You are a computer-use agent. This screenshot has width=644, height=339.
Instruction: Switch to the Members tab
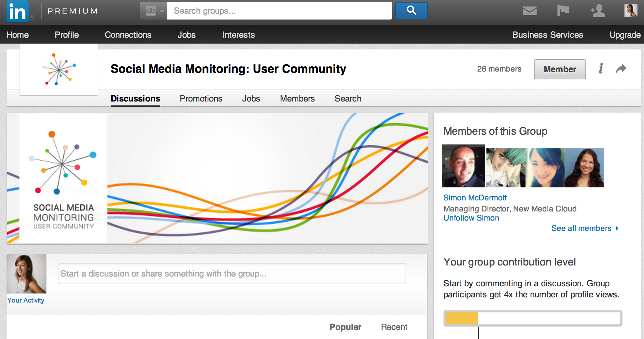pos(297,99)
